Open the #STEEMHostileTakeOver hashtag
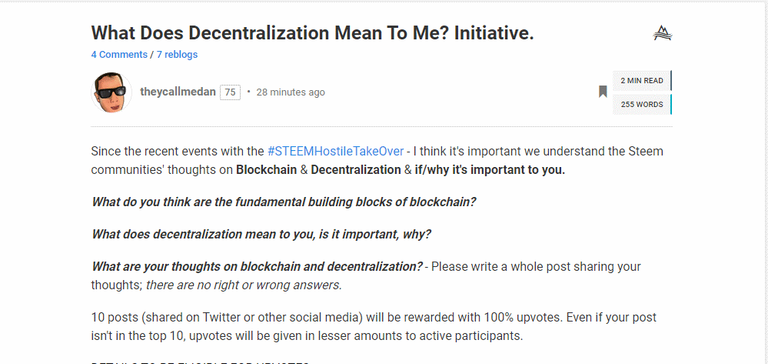 [x=336, y=151]
